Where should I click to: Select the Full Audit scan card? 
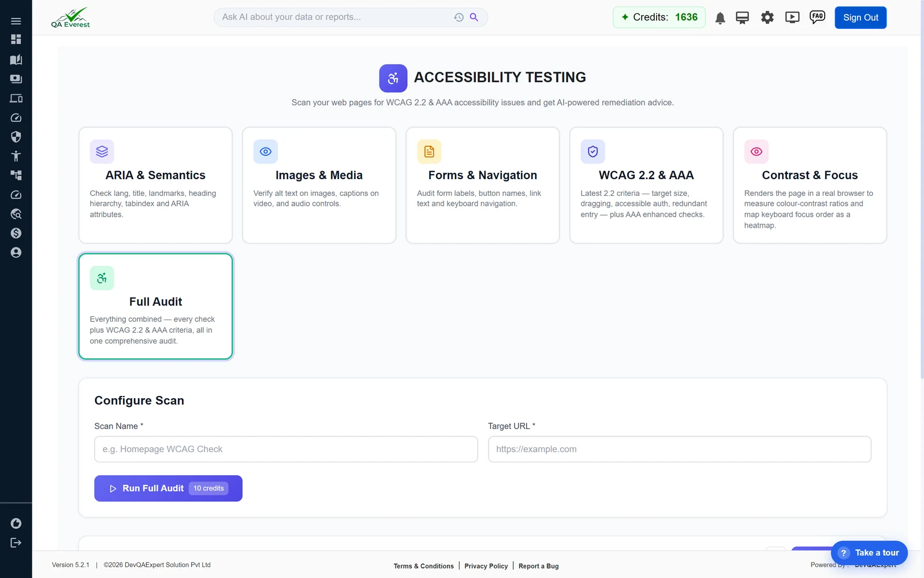coord(155,306)
